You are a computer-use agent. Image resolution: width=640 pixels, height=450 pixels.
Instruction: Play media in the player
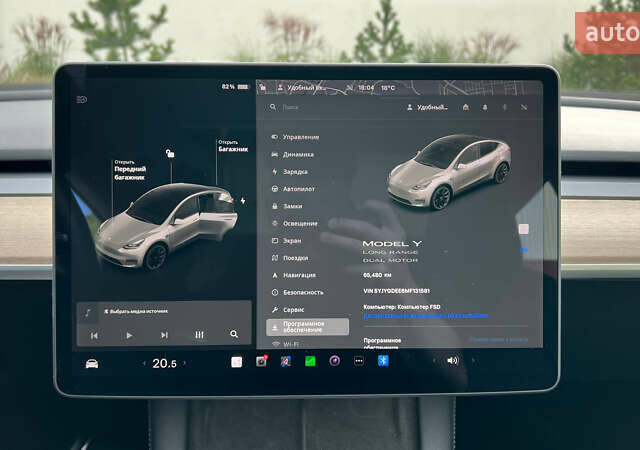pos(129,335)
